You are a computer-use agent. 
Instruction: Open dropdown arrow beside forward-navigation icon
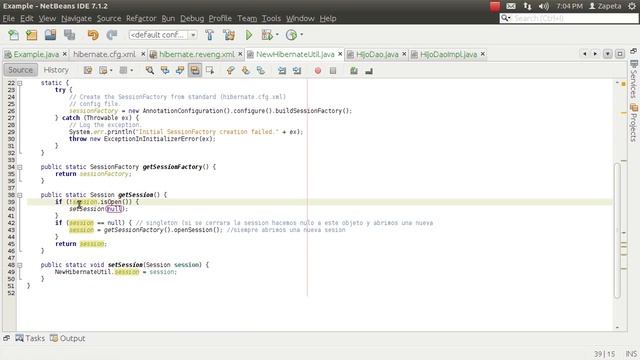pyautogui.click(x=111, y=71)
